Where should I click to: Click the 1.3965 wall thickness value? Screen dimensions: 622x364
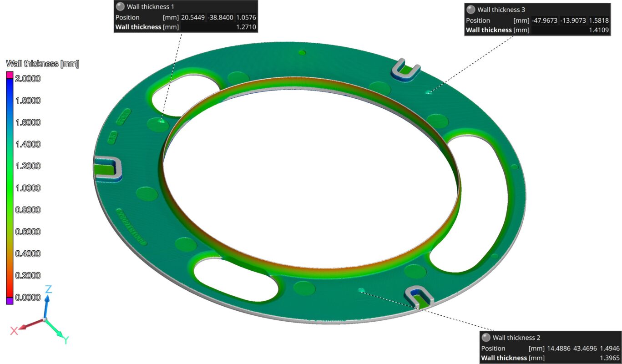[x=609, y=358]
